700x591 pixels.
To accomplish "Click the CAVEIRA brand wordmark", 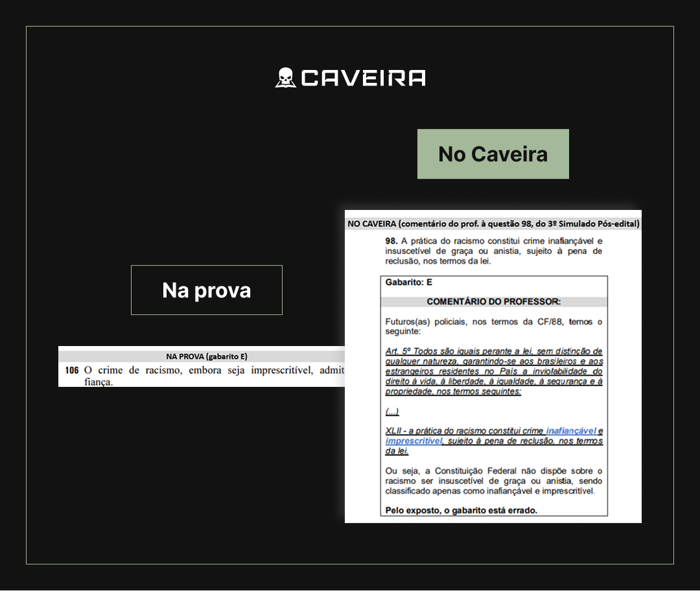I will (364, 78).
